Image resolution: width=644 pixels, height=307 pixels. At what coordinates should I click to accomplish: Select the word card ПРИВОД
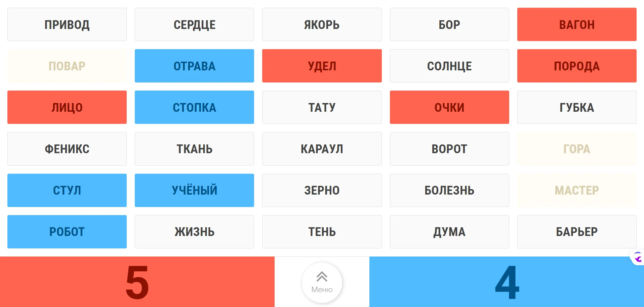tap(67, 25)
